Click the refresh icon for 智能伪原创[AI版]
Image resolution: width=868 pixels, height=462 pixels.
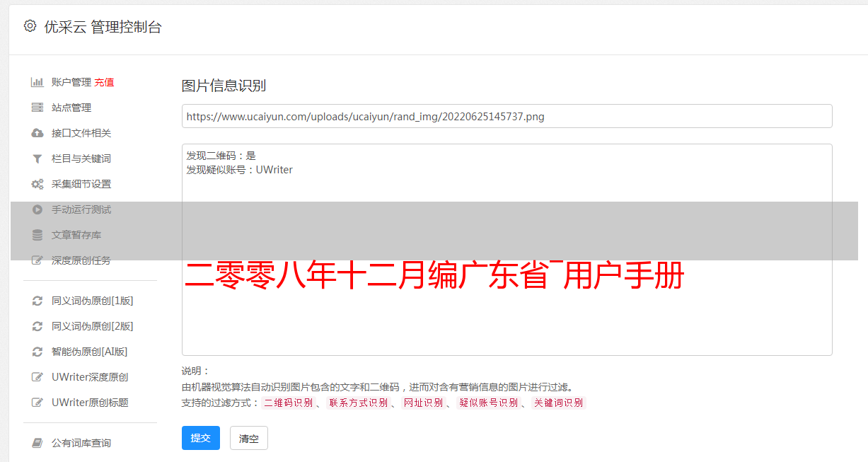pyautogui.click(x=37, y=352)
